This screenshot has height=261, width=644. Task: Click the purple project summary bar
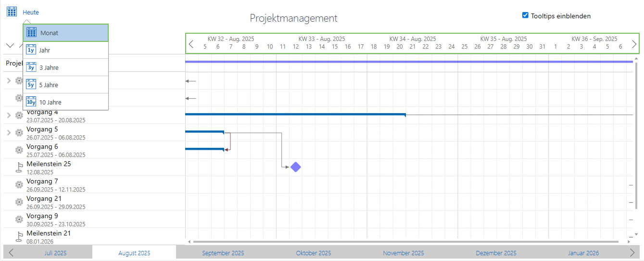409,62
